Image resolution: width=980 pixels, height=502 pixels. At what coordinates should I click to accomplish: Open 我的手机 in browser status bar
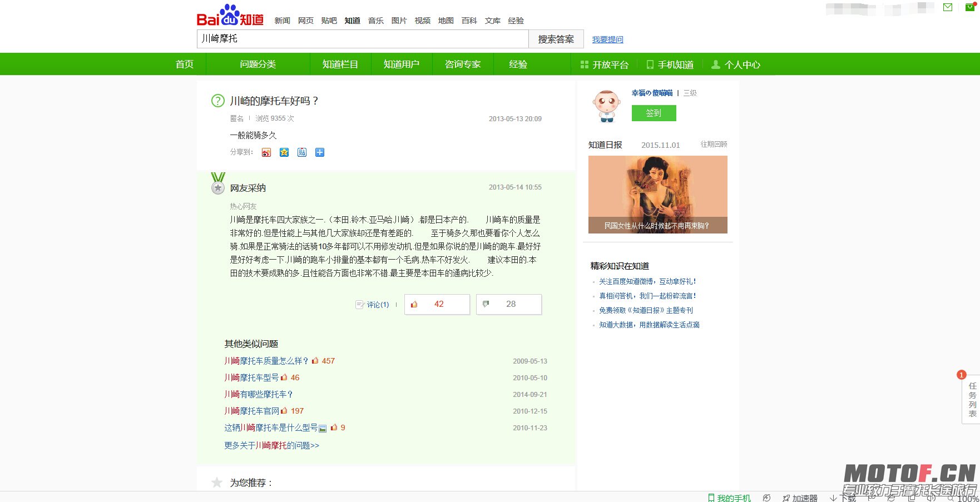(729, 498)
